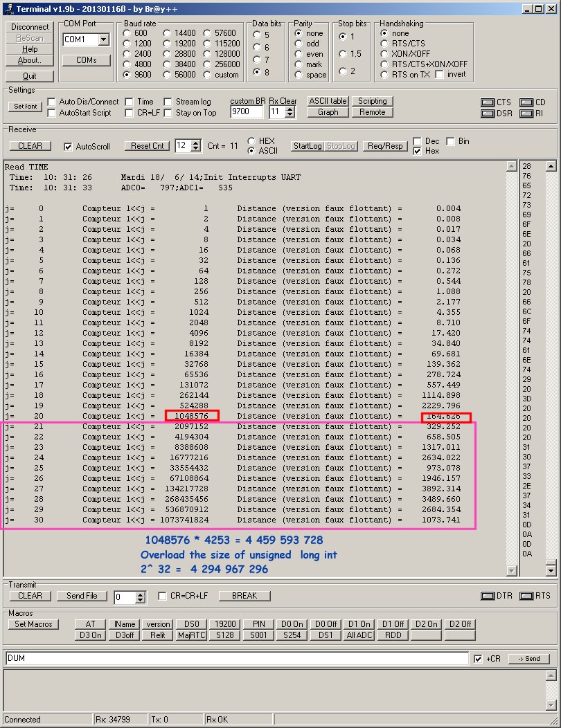Click hex column scrollbar up arrow
The width and height of the screenshot is (561, 728).
coord(551,166)
